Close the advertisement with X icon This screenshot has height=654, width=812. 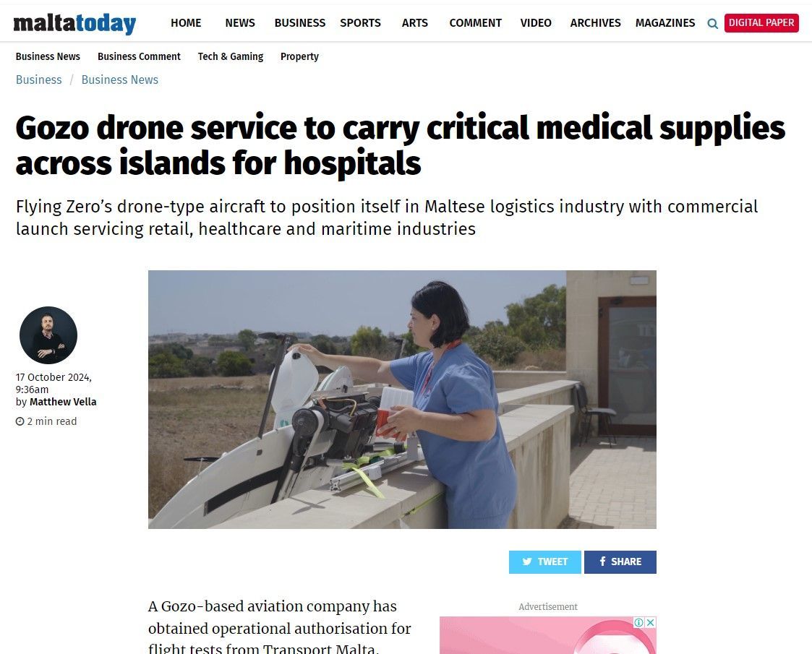(651, 622)
